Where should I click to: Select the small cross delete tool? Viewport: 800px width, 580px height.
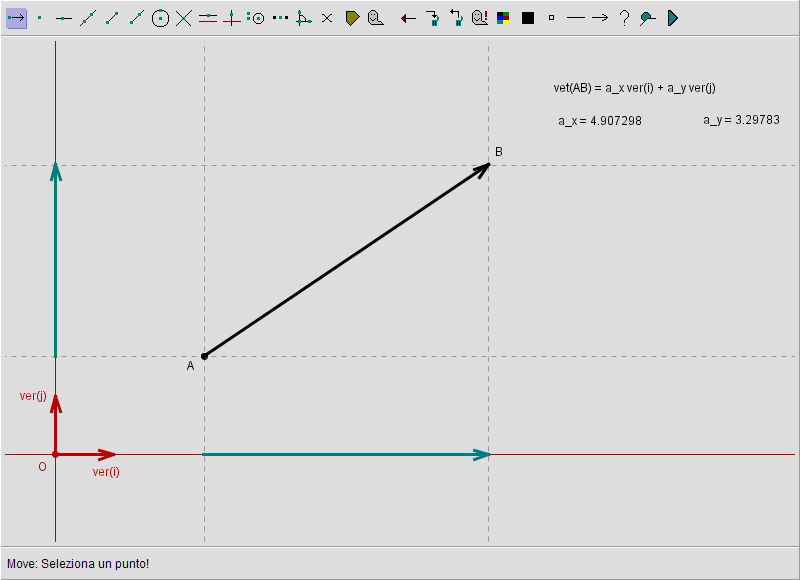coord(327,18)
